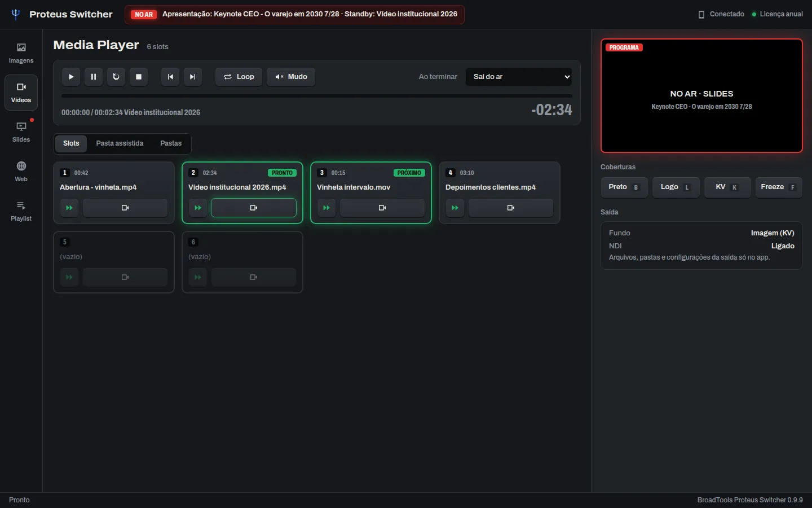The height and width of the screenshot is (508, 812).
Task: Load Vídeo institucional 2026 into standby
Action: [x=254, y=208]
